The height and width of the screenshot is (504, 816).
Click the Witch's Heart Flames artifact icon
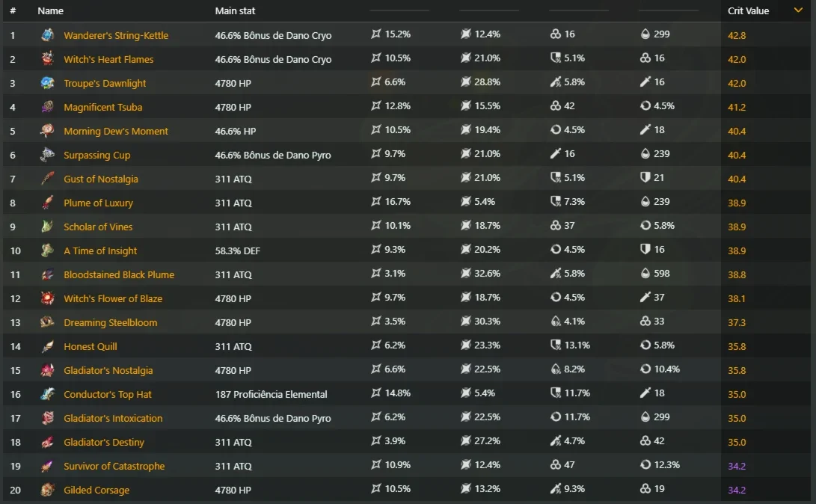click(47, 59)
